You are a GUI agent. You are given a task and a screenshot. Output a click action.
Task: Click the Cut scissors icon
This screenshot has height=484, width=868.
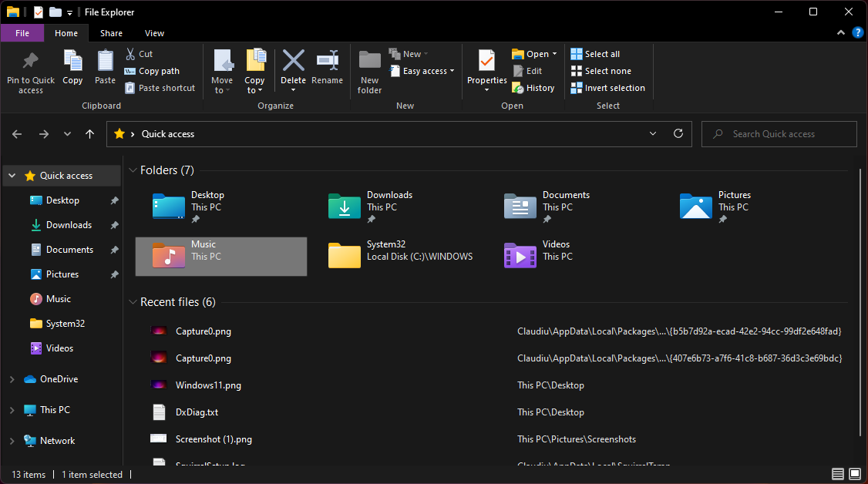click(x=130, y=54)
